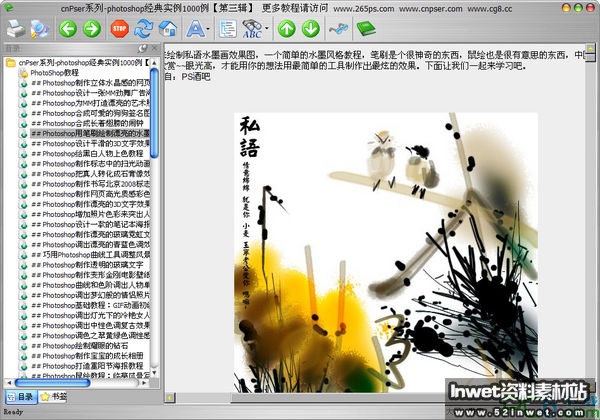Click the tree panel scroll-up arrow
This screenshot has height=420, width=600.
coord(154,63)
